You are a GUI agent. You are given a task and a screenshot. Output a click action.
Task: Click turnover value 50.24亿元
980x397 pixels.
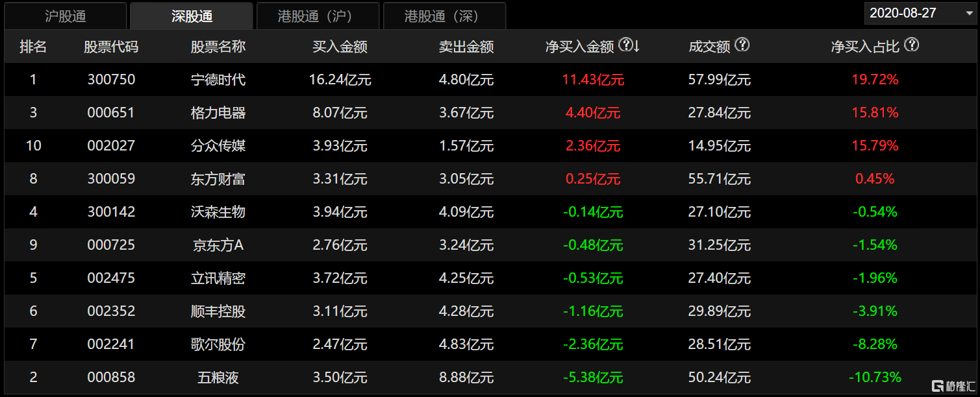click(720, 377)
